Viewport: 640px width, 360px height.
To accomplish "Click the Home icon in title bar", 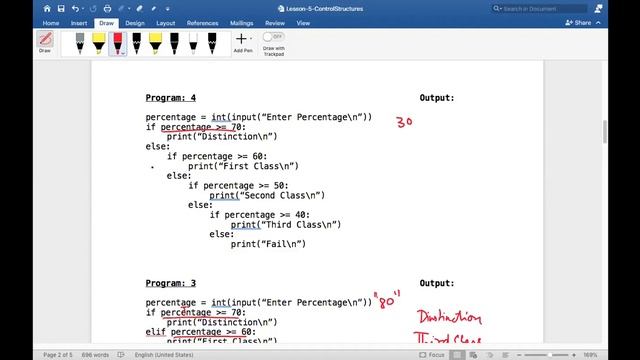I will [47, 9].
